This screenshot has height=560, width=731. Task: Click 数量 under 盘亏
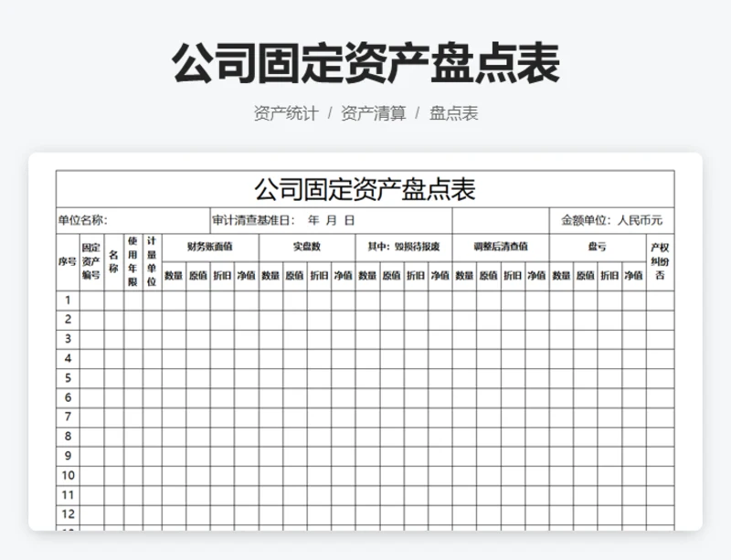coord(561,276)
